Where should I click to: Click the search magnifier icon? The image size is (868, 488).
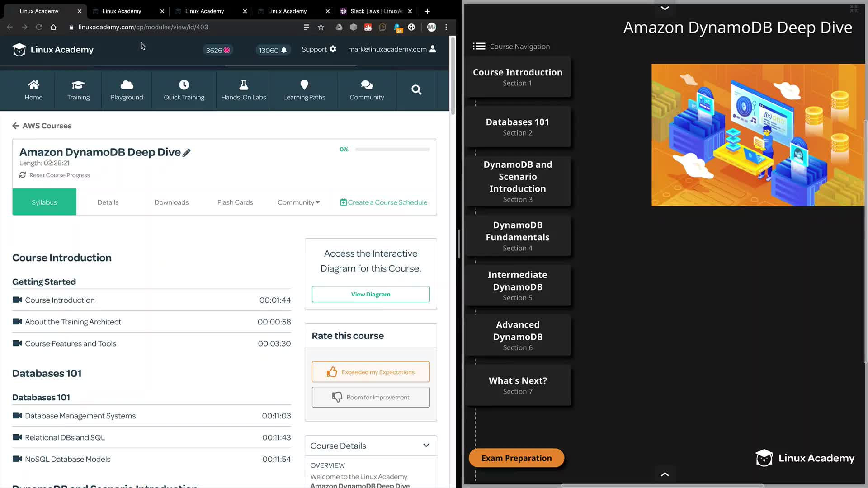tap(416, 90)
